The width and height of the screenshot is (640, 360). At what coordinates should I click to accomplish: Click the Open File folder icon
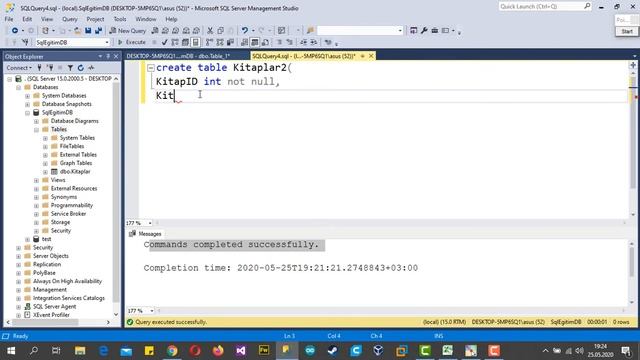pos(77,31)
